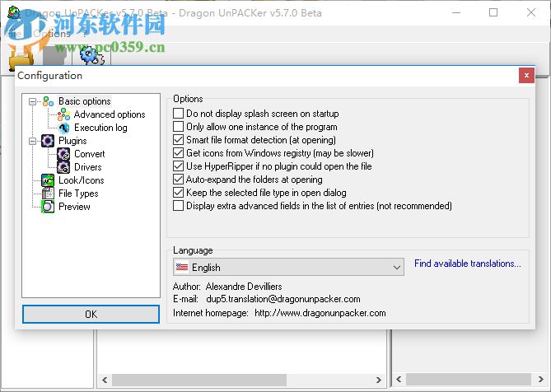
Task: Click the Convert plugin icon
Action: pos(63,154)
